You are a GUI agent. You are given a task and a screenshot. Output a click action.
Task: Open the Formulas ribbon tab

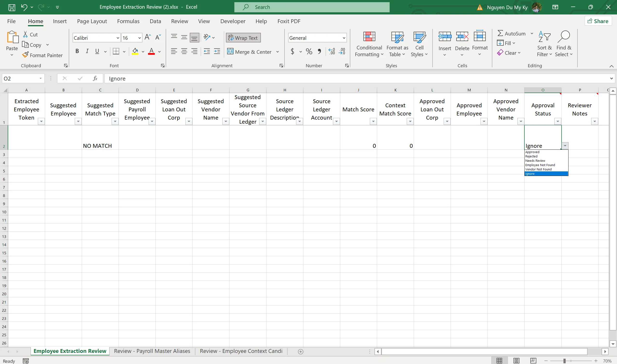pos(128,21)
